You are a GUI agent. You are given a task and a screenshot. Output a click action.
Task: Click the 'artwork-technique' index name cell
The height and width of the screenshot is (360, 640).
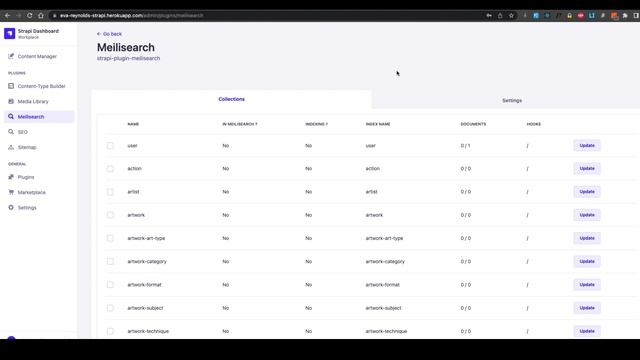(x=386, y=331)
